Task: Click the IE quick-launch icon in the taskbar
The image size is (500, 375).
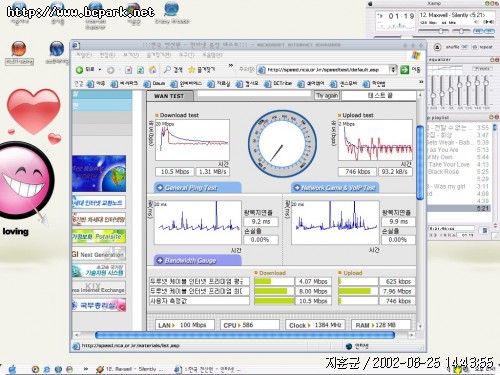Action: [x=47, y=369]
